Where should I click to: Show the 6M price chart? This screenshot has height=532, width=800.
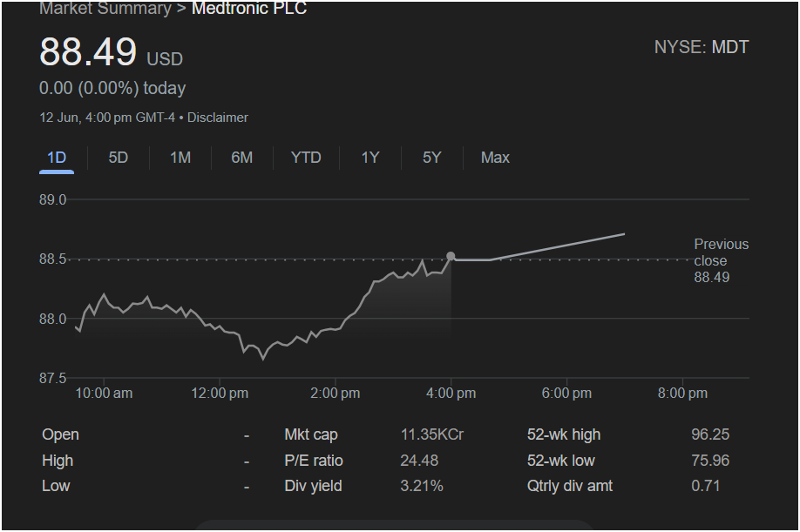[x=242, y=158]
